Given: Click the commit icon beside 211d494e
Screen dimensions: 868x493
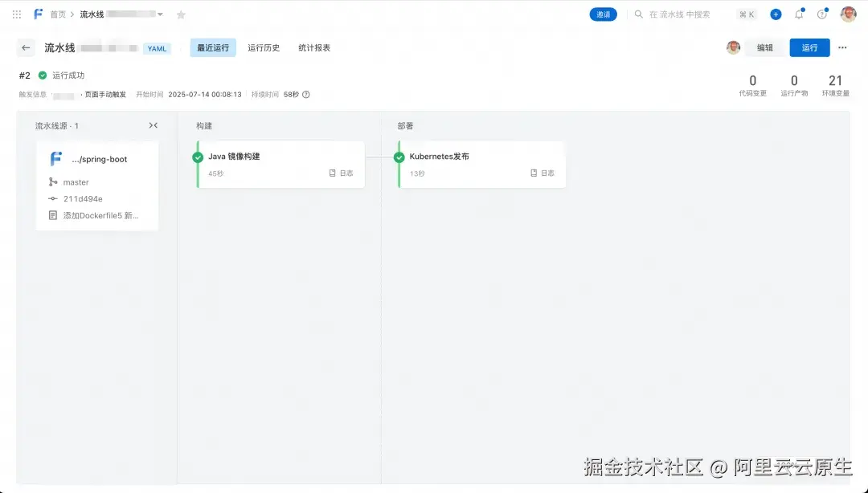Looking at the screenshot, I should pos(52,198).
